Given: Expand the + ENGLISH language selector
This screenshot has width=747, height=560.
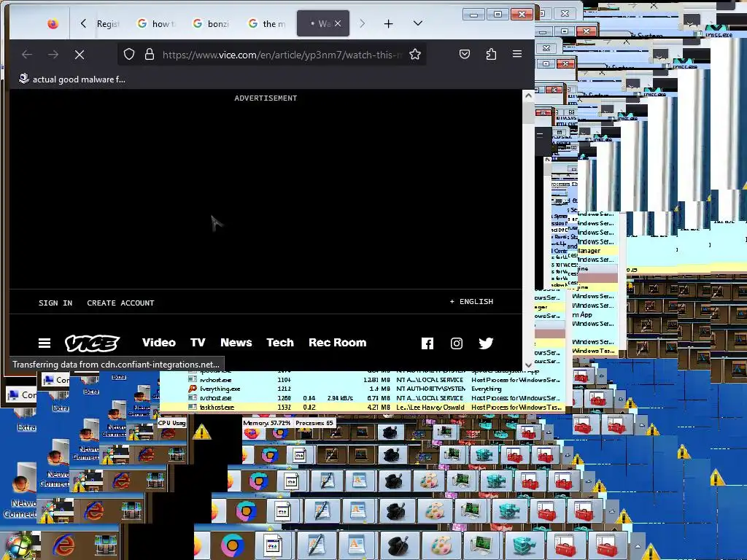Looking at the screenshot, I should 471,301.
